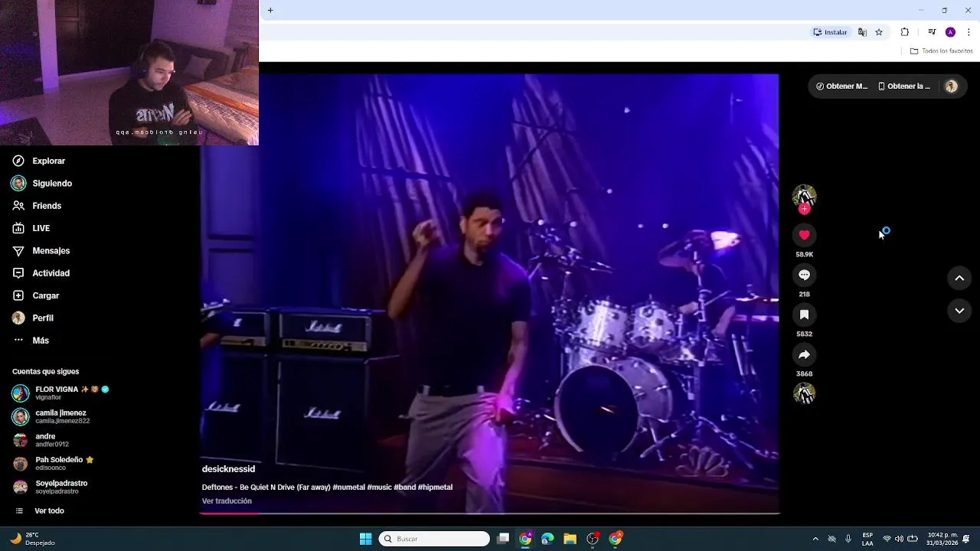980x551 pixels.
Task: Open FLOR VIGNA followed account
Action: click(61, 393)
